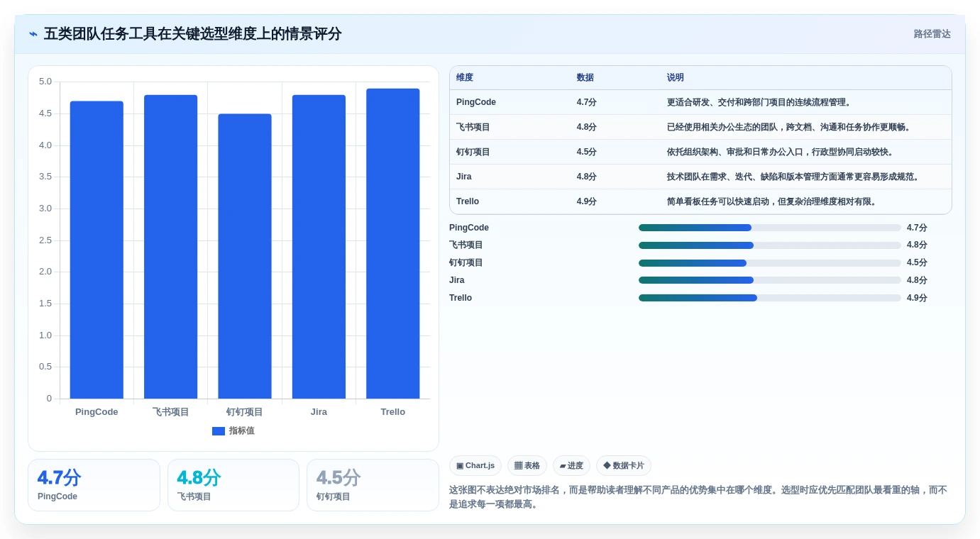Select the PingCode table row name

click(476, 102)
